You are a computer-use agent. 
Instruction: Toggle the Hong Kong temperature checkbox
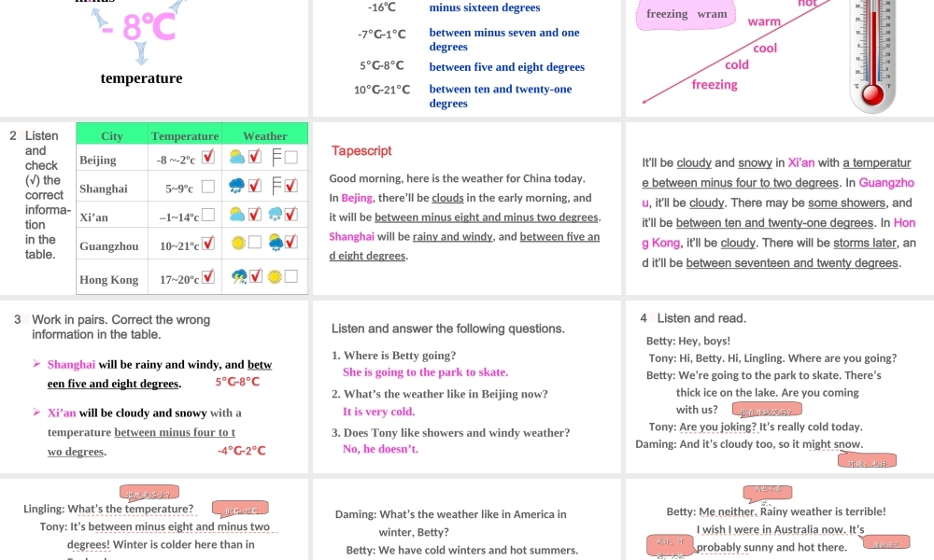click(208, 276)
